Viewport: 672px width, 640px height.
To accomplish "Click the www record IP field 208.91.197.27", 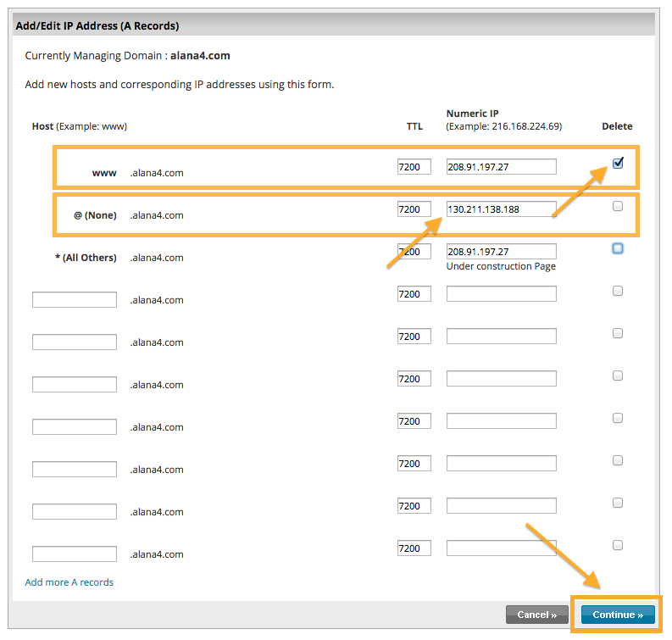I will coord(501,167).
